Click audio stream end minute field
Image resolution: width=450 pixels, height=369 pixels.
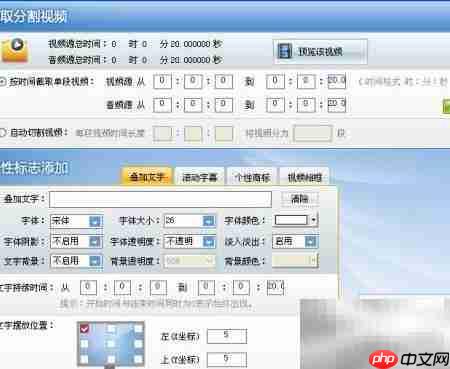(x=306, y=105)
